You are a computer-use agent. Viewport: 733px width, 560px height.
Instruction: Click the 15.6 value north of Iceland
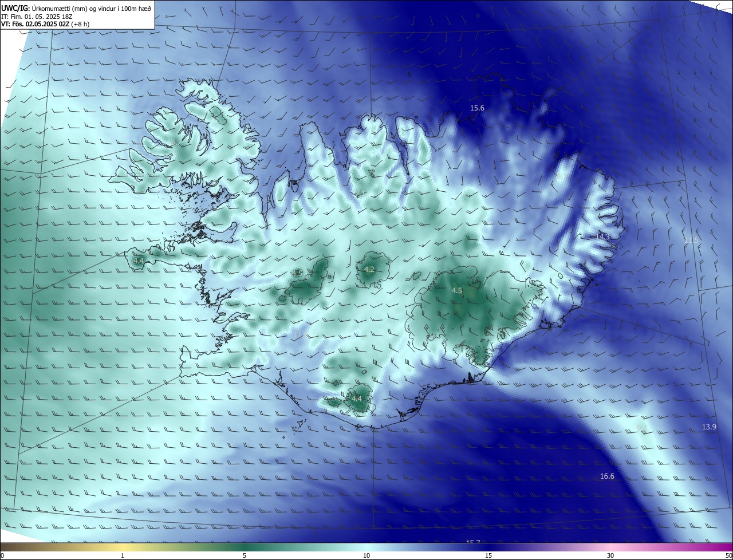click(x=477, y=108)
